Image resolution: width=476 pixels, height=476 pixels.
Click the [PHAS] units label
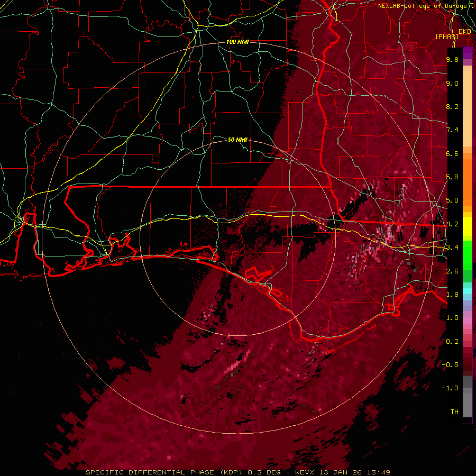pos(447,36)
